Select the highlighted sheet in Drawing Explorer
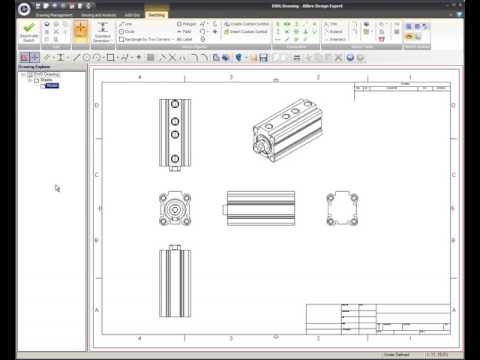The height and width of the screenshot is (360, 480). (x=52, y=86)
